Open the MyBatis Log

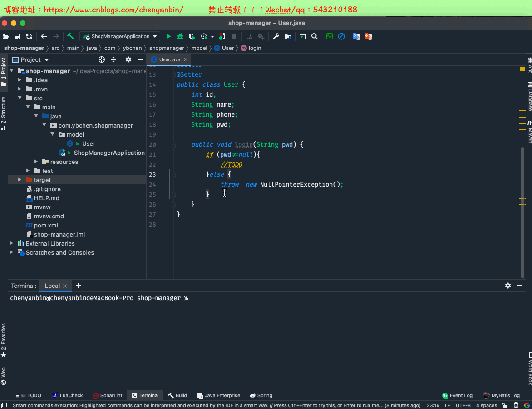(x=502, y=395)
